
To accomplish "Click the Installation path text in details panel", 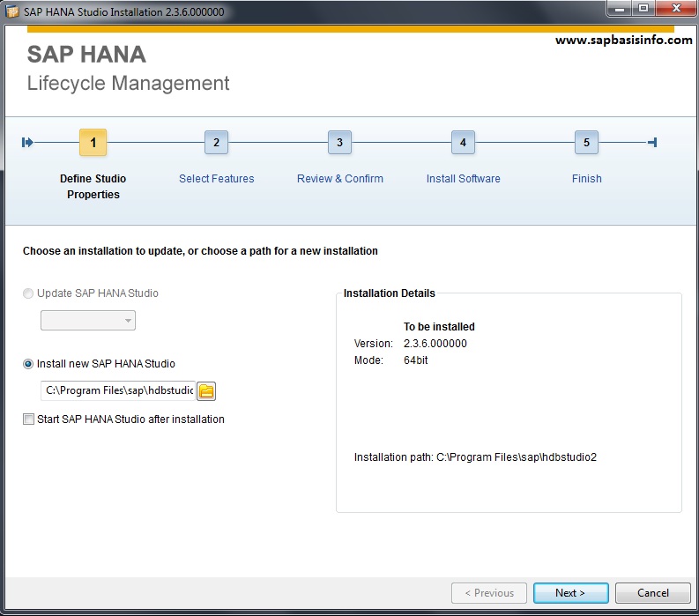I will pos(475,456).
